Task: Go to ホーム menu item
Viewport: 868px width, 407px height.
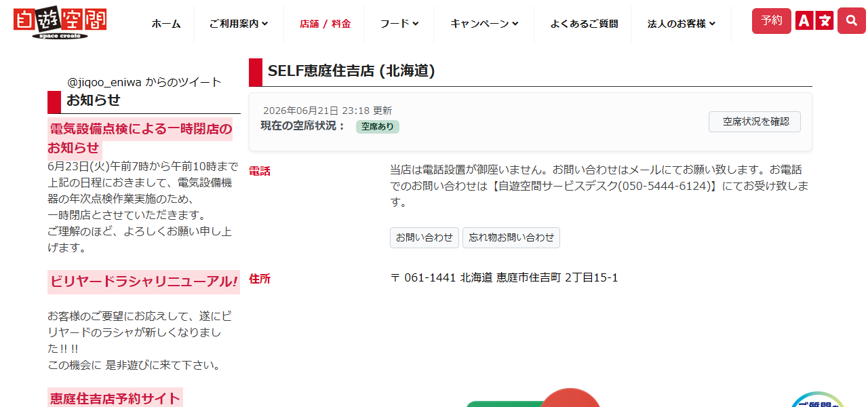Action: 166,24
